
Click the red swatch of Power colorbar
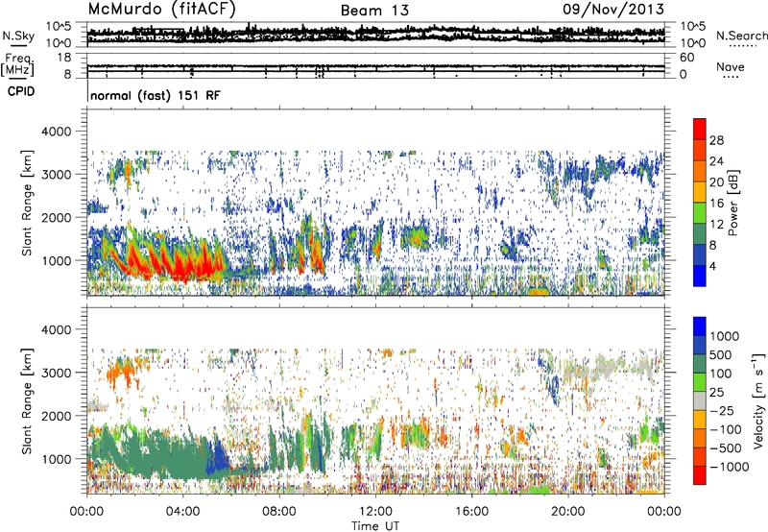700,129
